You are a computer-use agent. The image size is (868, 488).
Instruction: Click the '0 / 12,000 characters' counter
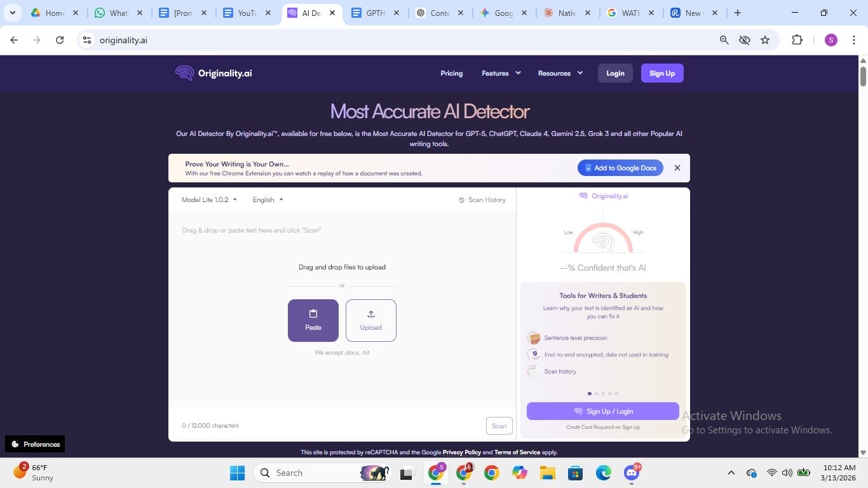coord(210,426)
